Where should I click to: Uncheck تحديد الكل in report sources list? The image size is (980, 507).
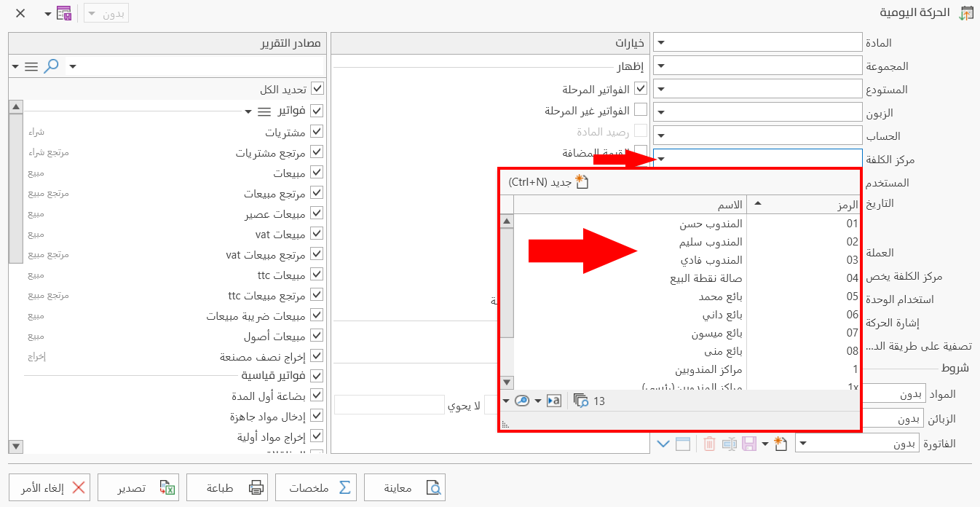pos(317,90)
